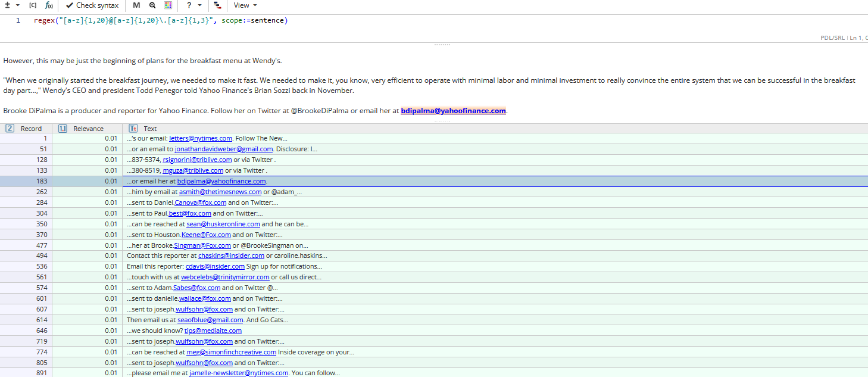The width and height of the screenshot is (868, 377).
Task: Click the Record column number icon
Action: point(10,128)
